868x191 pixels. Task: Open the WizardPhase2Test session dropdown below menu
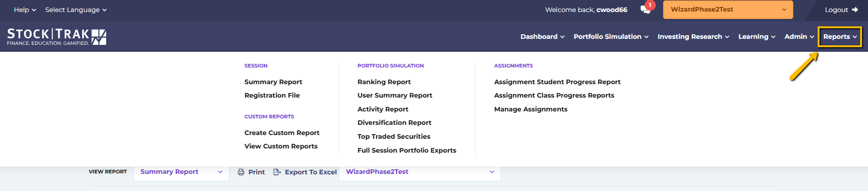pos(420,172)
